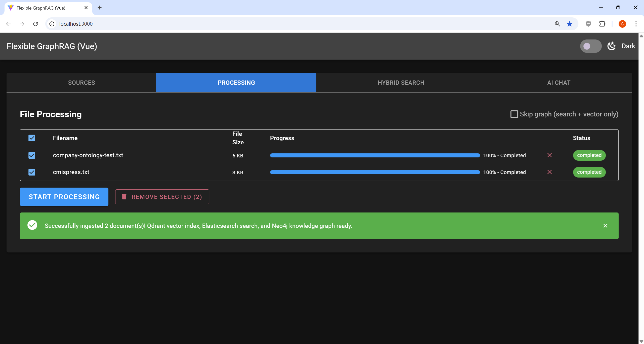The image size is (644, 344).
Task: Click the moon Dark mode icon
Action: click(x=612, y=46)
